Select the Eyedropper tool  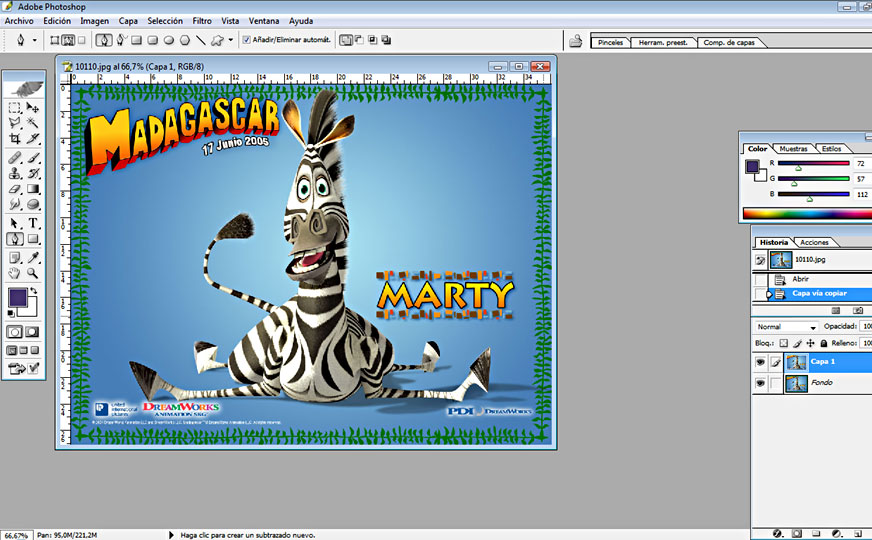(33, 258)
